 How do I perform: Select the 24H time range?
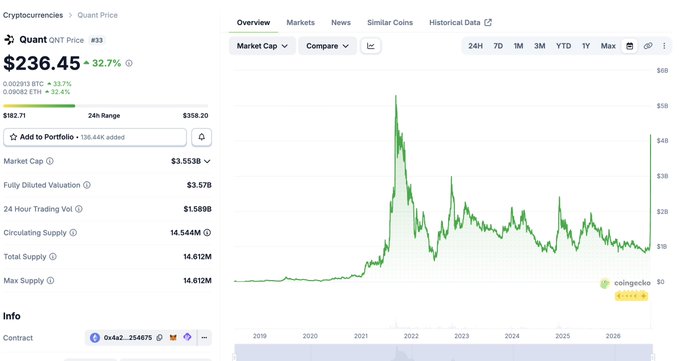point(475,46)
